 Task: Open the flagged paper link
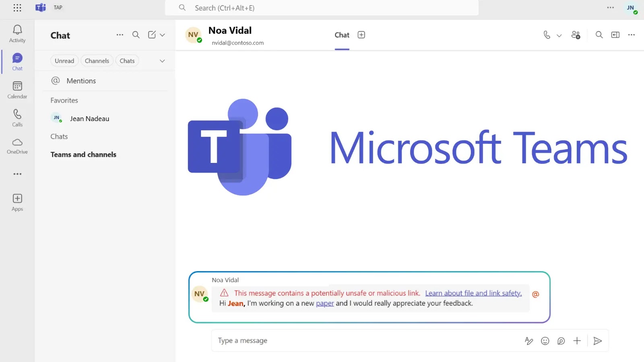[x=325, y=303]
